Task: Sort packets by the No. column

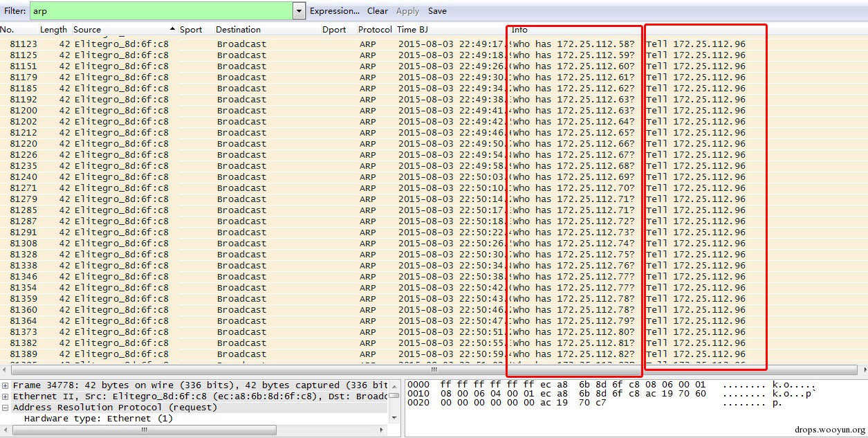Action: point(7,30)
